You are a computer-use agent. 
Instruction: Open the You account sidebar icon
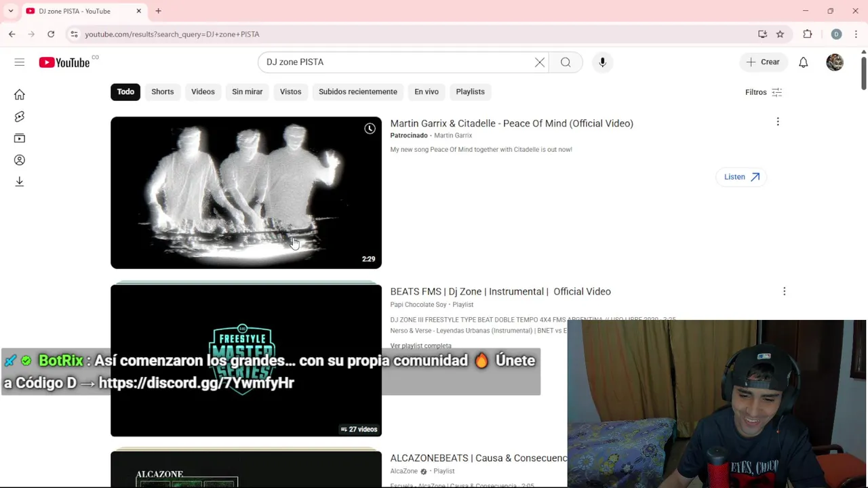pyautogui.click(x=20, y=160)
